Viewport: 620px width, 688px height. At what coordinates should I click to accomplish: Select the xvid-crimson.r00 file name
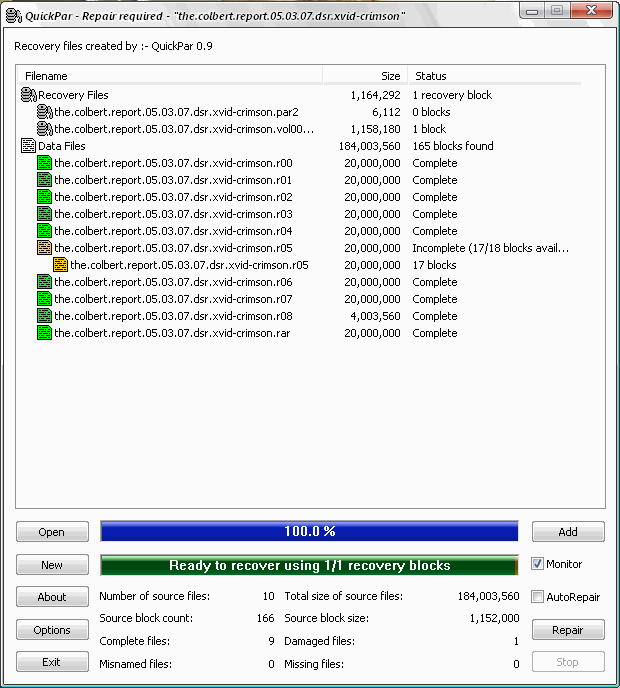click(x=173, y=163)
